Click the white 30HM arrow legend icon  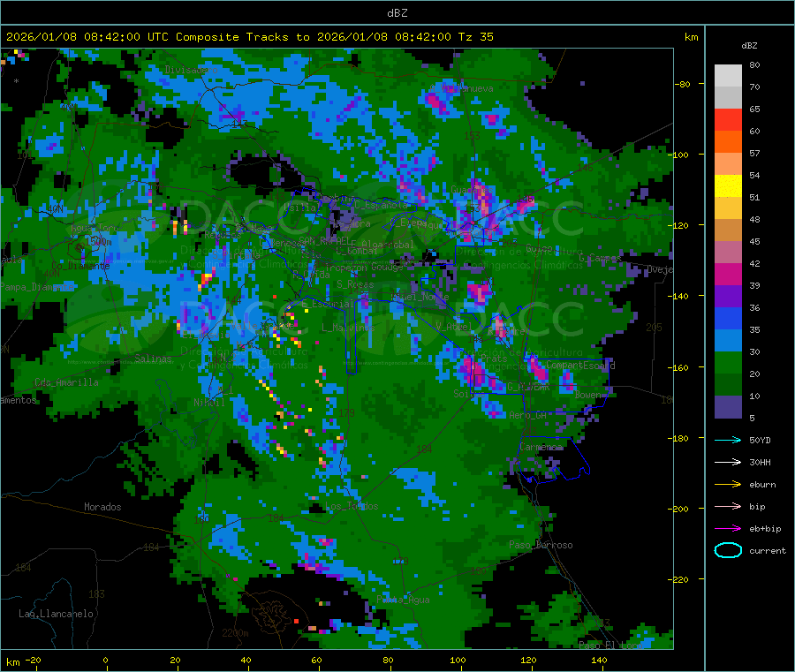[728, 462]
